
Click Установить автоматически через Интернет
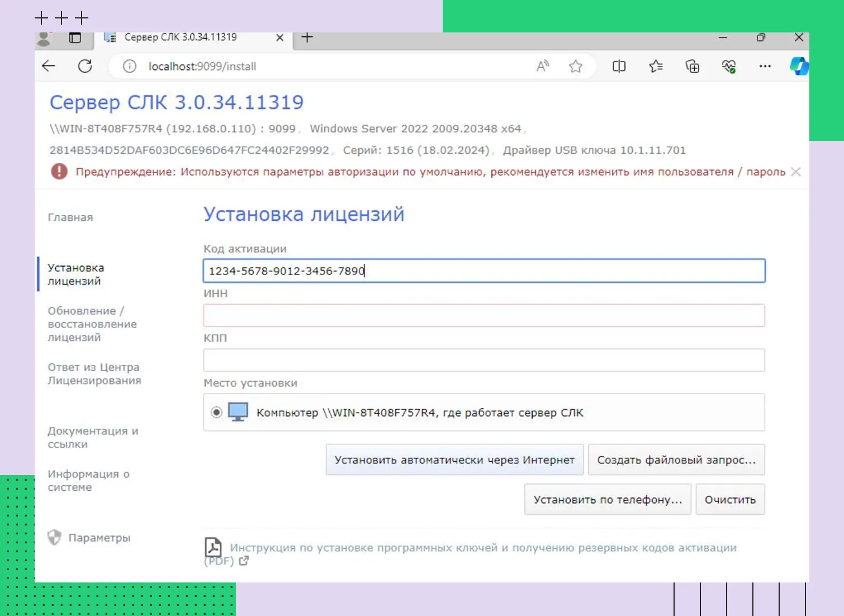pos(454,460)
